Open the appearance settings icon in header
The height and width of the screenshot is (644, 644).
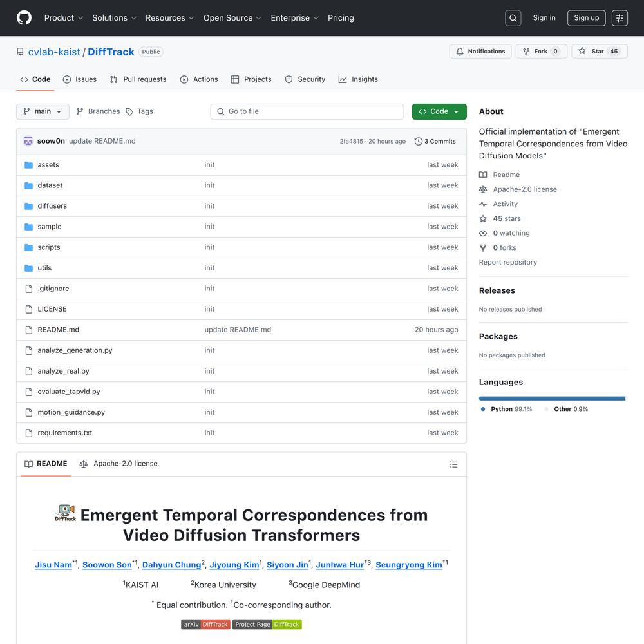pos(620,18)
